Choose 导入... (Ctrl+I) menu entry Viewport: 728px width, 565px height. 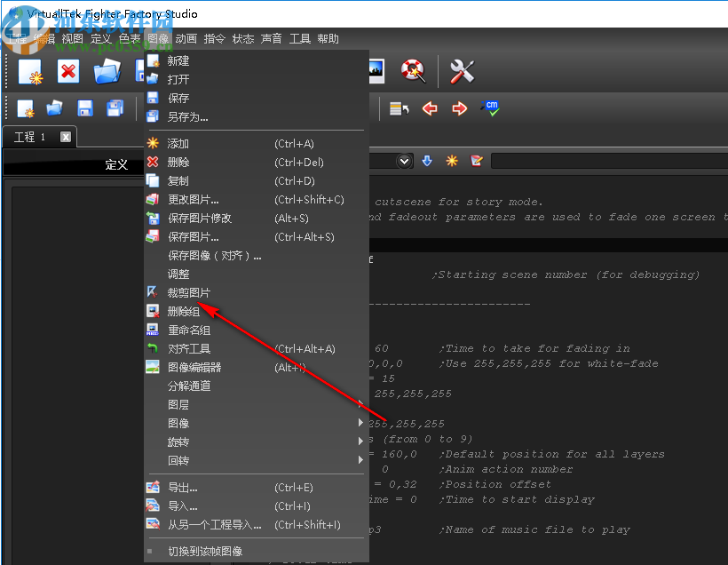coord(257,506)
